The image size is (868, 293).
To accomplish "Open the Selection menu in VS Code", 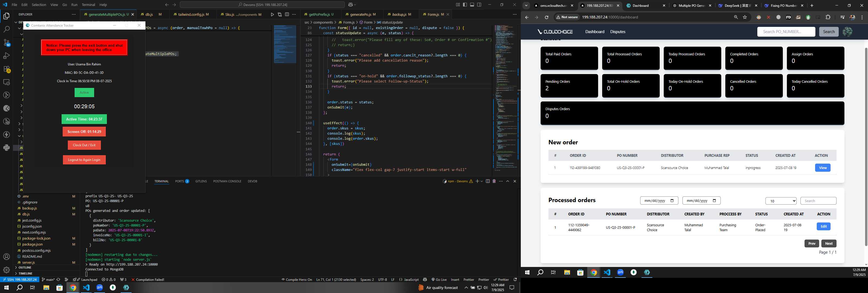I will pos(39,5).
